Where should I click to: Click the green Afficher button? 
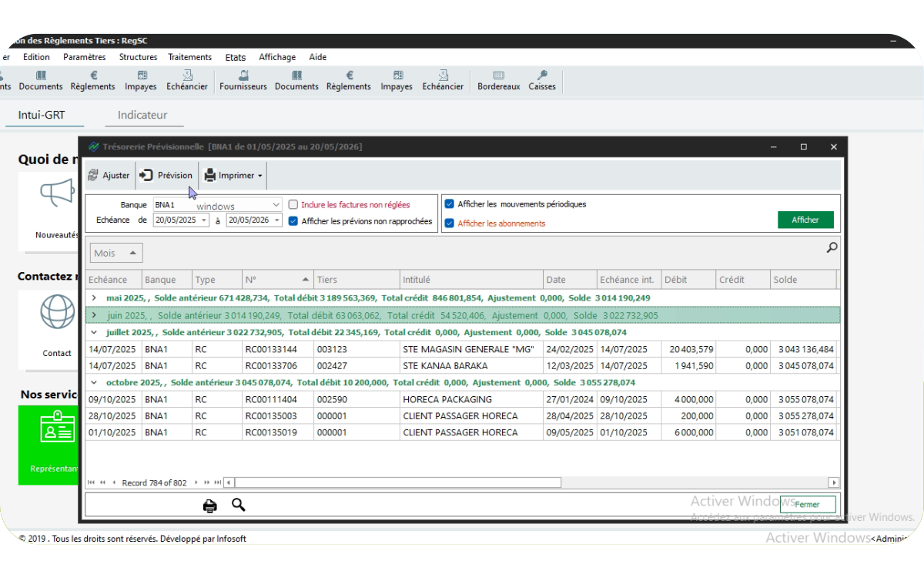click(805, 220)
